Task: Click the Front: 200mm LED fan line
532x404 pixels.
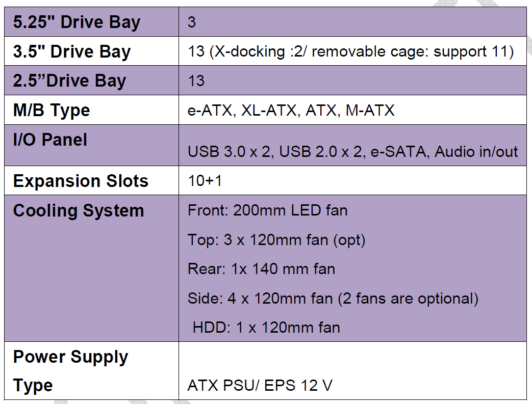Action: [268, 210]
